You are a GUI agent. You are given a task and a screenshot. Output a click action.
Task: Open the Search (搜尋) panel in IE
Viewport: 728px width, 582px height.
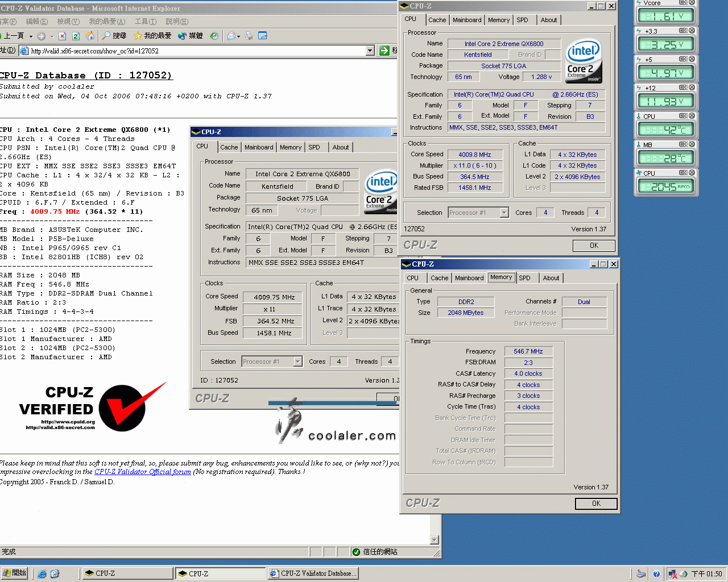coord(114,36)
